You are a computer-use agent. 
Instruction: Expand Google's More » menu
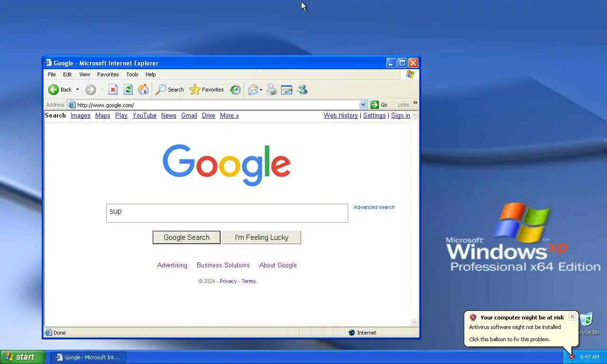coord(230,115)
